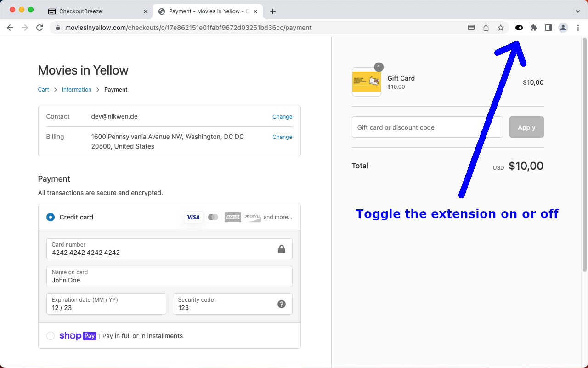Click the Visa card logo

(x=193, y=217)
